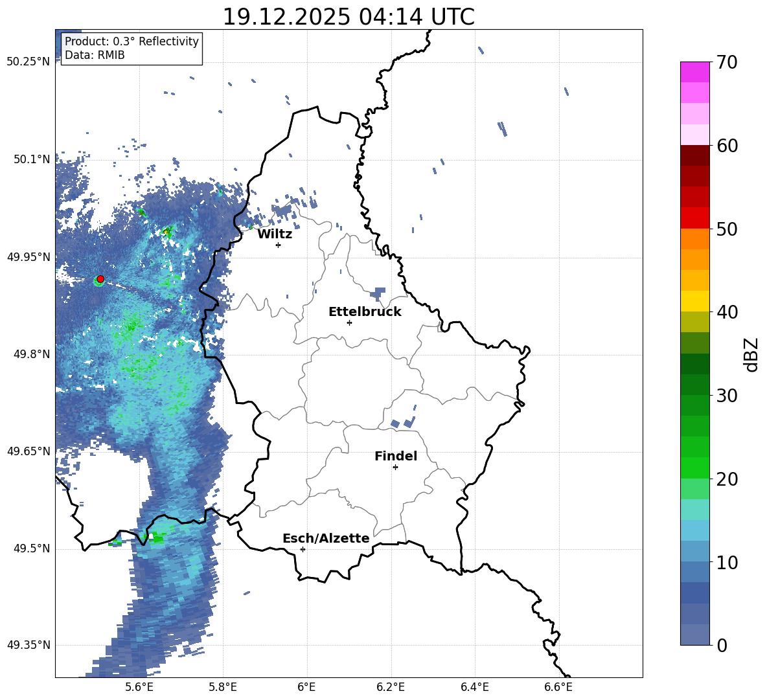Click the yellow colorbar segment above 40

[694, 301]
